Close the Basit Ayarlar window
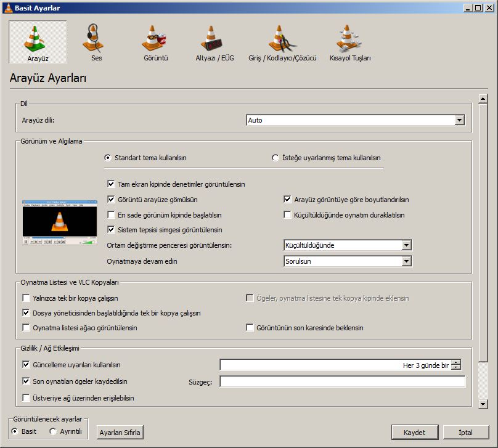Screen dimensions: 498x448 pos(489,8)
